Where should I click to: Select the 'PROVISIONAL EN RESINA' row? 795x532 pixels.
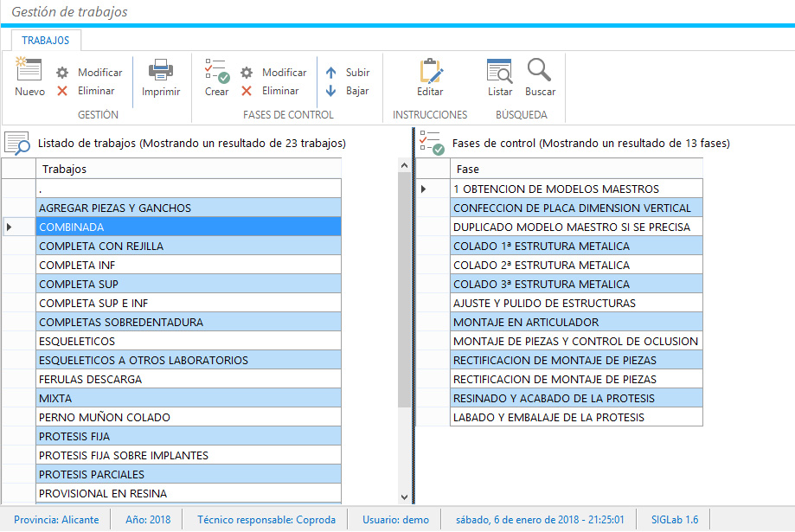point(189,493)
